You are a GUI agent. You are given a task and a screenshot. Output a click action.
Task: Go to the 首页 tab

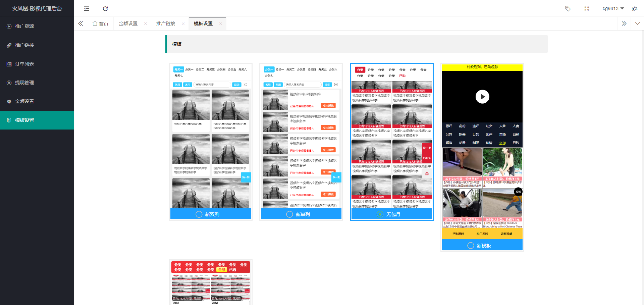[101, 23]
